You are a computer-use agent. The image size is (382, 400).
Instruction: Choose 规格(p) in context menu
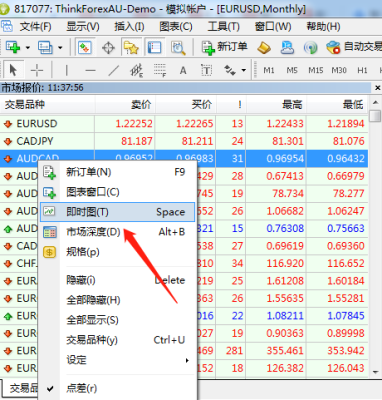click(x=117, y=252)
